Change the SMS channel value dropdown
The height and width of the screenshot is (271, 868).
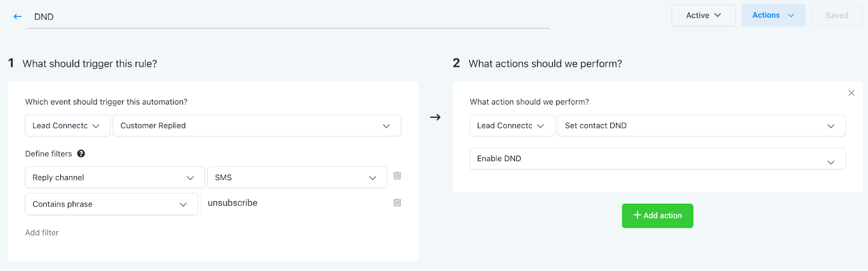tap(297, 178)
